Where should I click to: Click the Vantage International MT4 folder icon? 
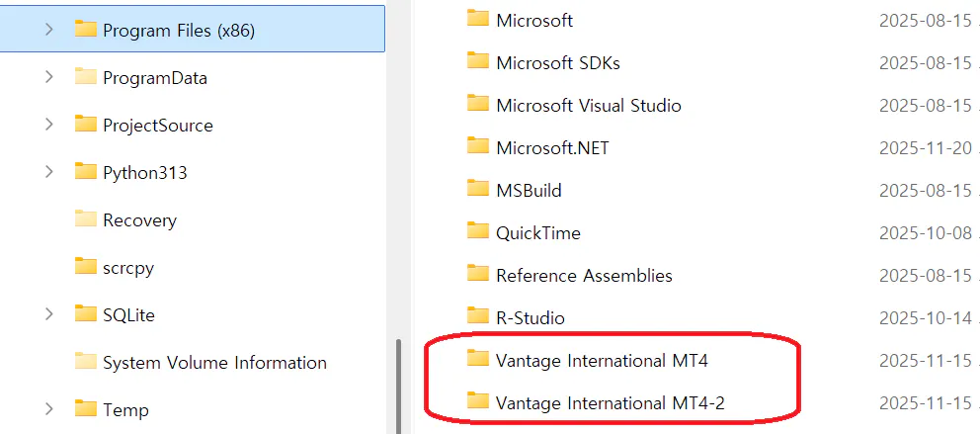(478, 359)
